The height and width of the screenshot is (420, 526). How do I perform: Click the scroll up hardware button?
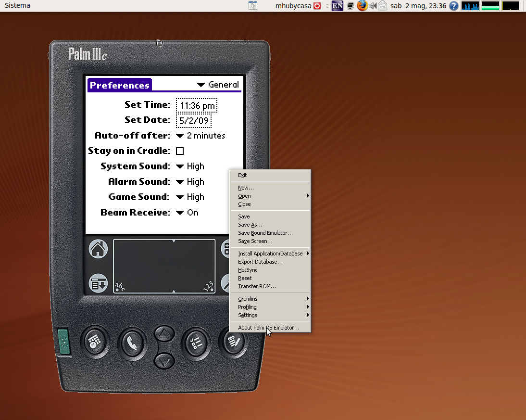click(164, 334)
